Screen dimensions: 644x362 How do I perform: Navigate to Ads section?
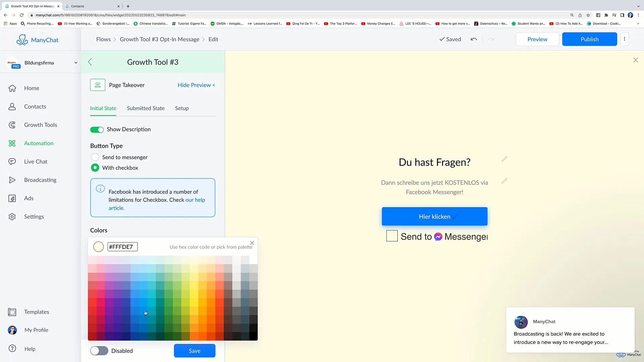click(x=29, y=198)
